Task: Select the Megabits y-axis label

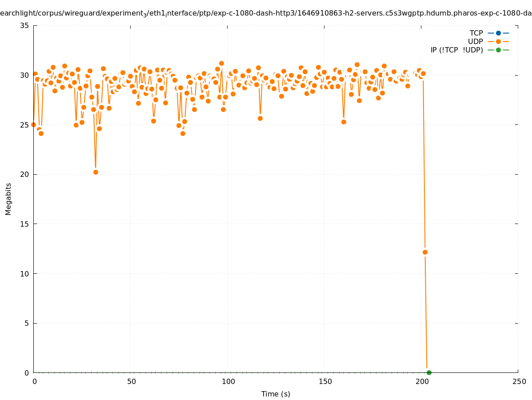Action: point(8,199)
